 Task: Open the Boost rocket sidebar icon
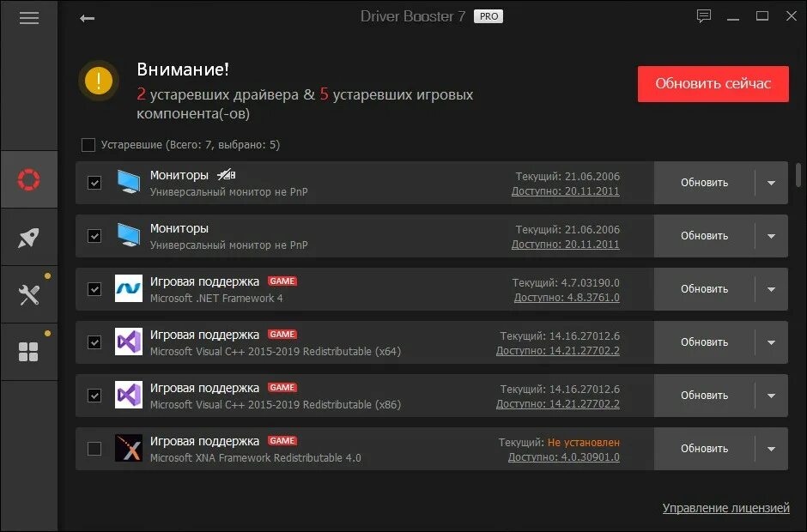click(29, 237)
